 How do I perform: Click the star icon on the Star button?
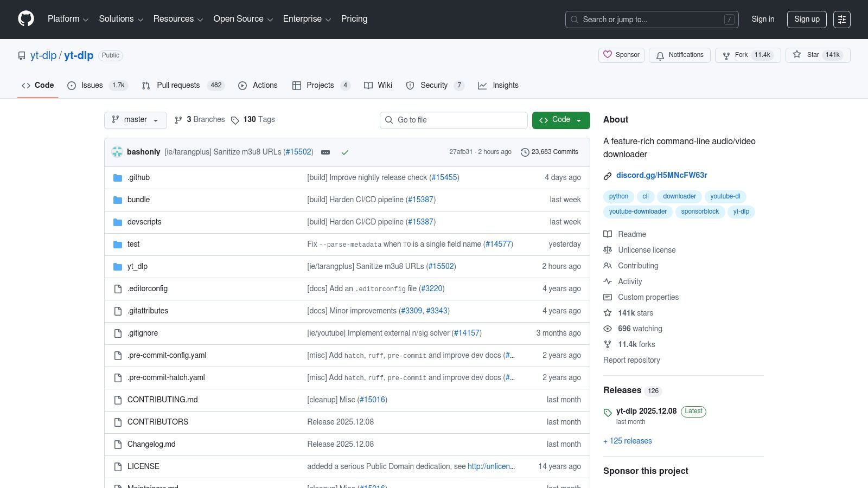click(797, 55)
